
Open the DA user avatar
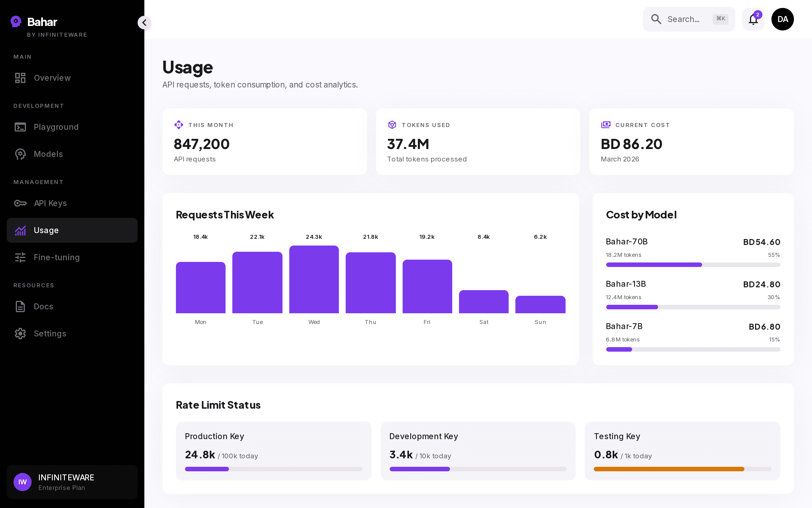point(782,19)
